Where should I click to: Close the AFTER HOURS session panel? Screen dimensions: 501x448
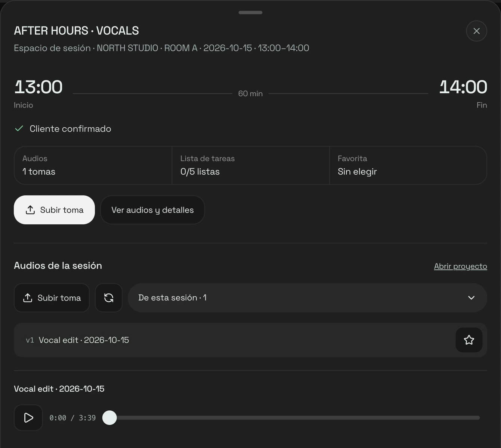tap(476, 31)
